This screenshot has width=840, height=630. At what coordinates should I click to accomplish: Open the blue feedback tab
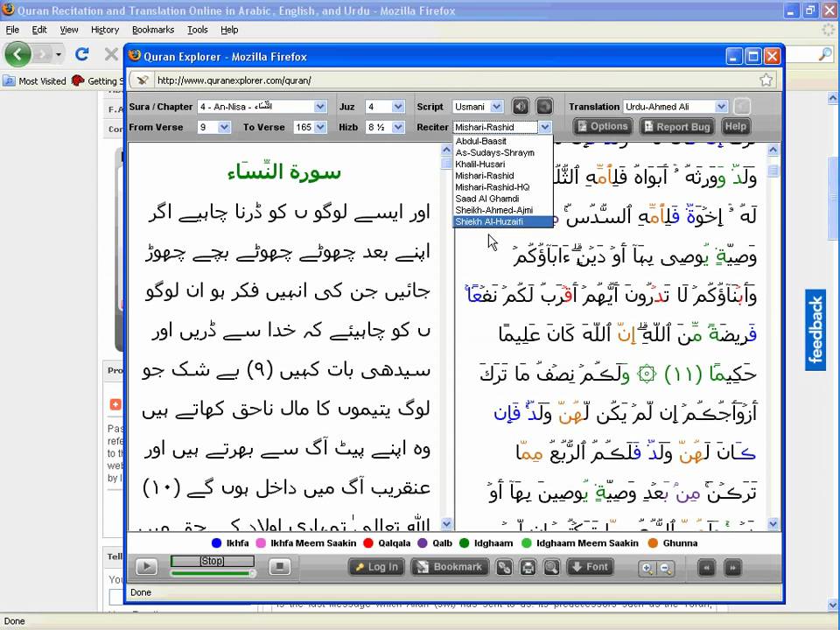pyautogui.click(x=815, y=330)
